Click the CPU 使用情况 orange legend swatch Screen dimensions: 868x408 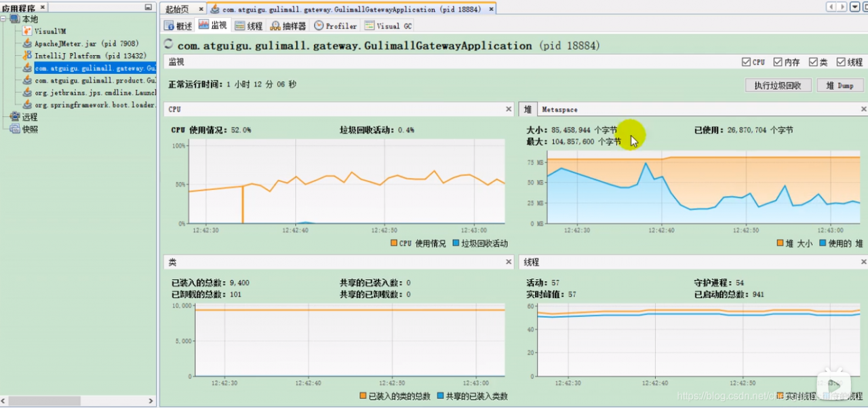click(394, 243)
